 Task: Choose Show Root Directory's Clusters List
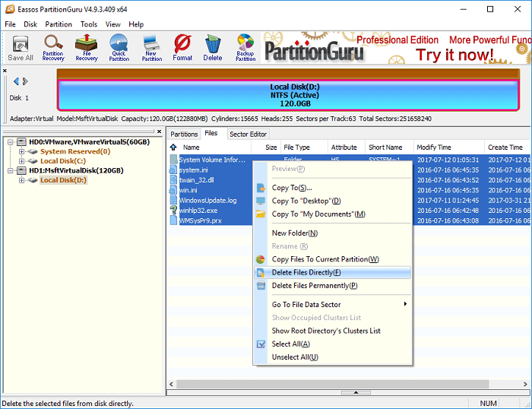pos(333,331)
